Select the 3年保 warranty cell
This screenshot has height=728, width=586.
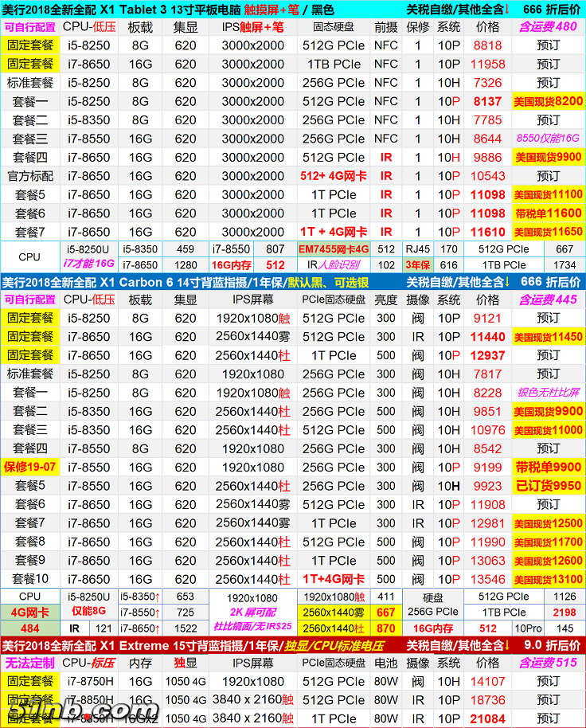click(416, 265)
